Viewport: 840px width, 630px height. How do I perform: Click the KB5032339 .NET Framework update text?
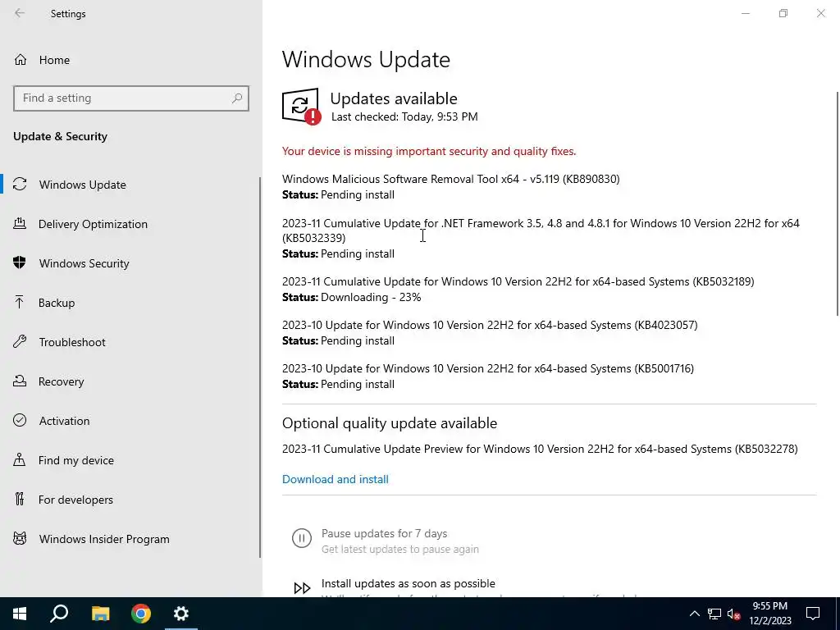[541, 231]
